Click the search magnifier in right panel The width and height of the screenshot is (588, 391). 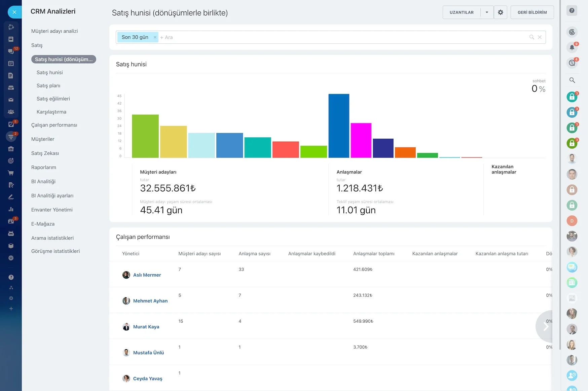[x=572, y=80]
